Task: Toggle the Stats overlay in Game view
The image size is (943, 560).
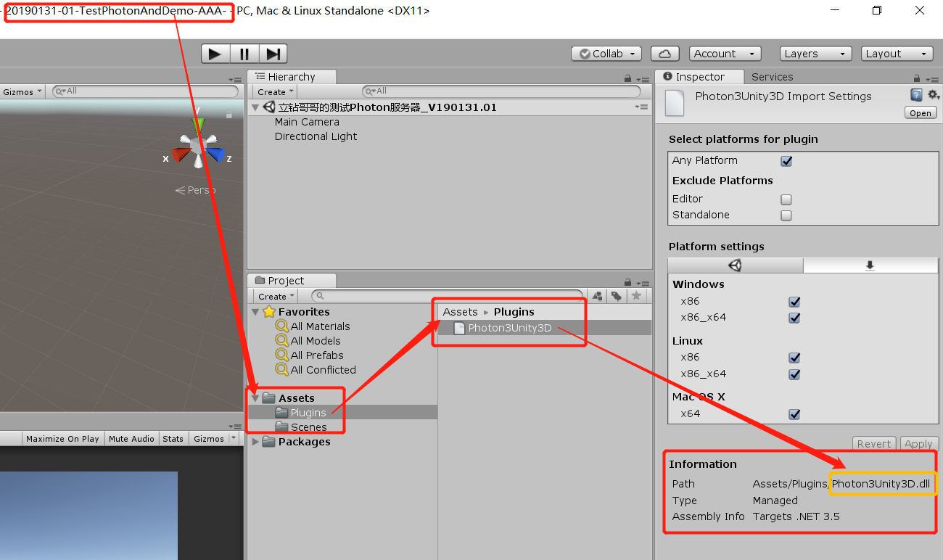Action: click(173, 439)
